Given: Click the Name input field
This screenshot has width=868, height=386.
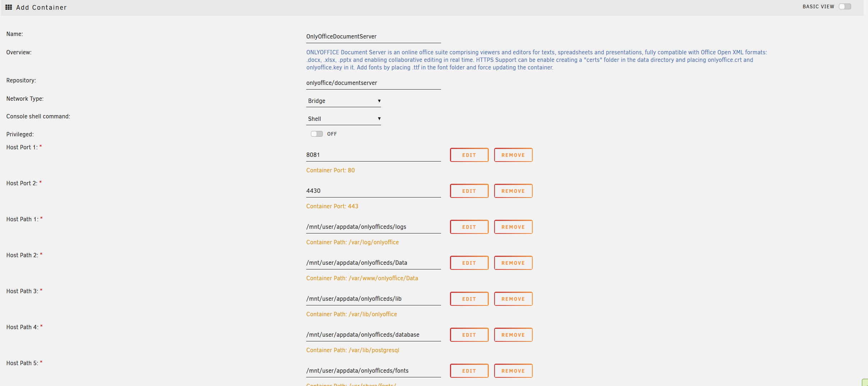Looking at the screenshot, I should coord(373,36).
